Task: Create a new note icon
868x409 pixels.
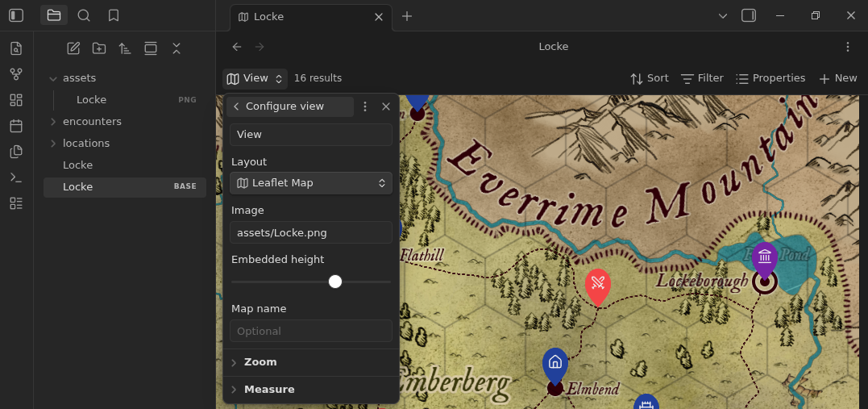Action: pos(73,48)
